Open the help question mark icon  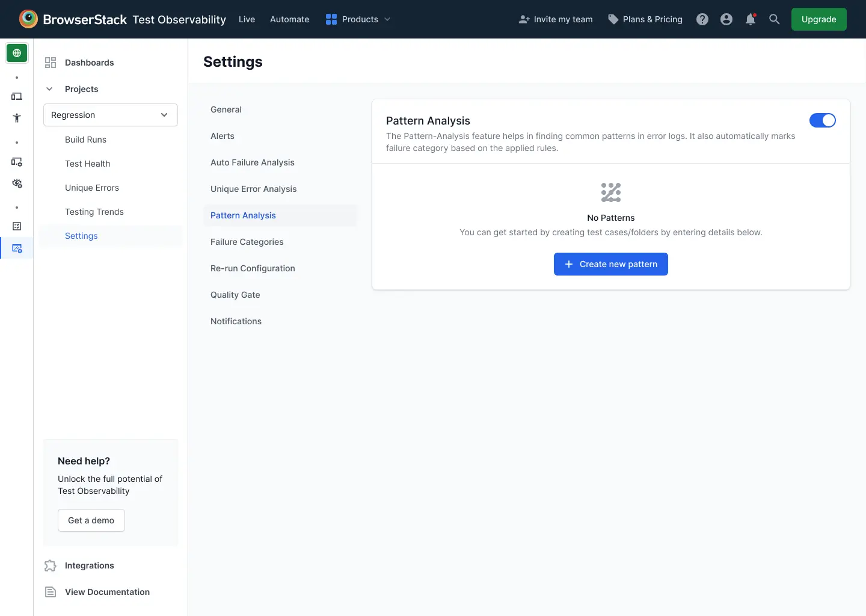702,19
